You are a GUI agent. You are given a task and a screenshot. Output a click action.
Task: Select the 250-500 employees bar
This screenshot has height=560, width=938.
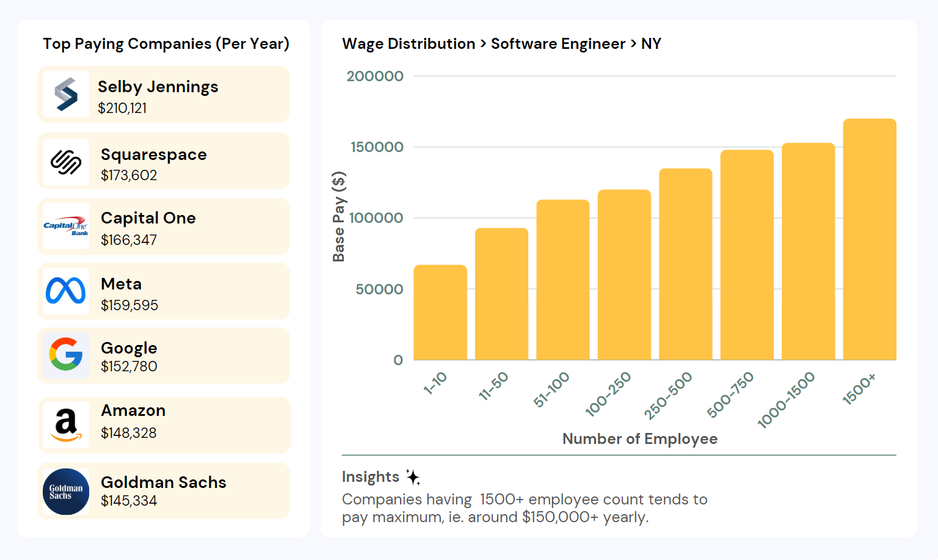[x=685, y=264]
